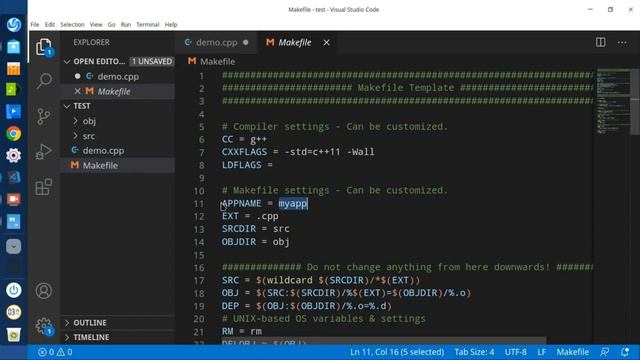Collapse the Open Editors section
Screen dimensions: 640x360
tap(67, 62)
